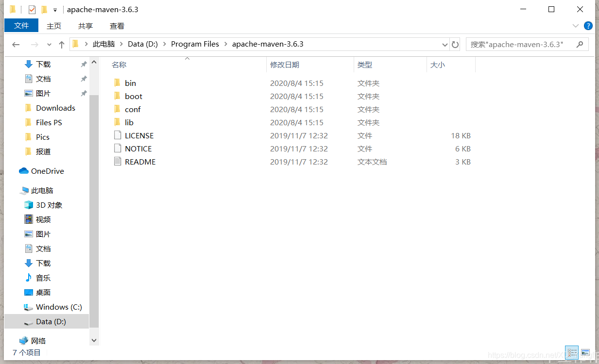Click the search magnifier icon
The height and width of the screenshot is (364, 599).
pos(580,44)
